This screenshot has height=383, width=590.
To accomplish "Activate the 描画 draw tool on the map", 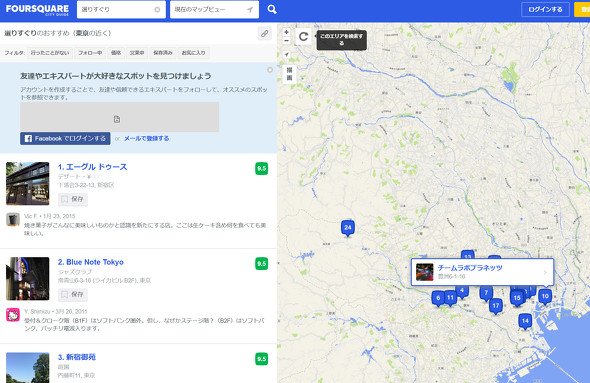I will (289, 74).
